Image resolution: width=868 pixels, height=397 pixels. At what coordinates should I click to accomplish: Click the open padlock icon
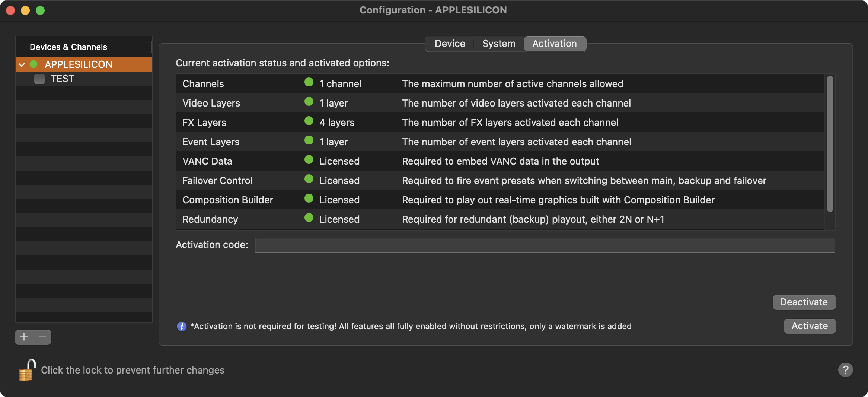pos(27,370)
